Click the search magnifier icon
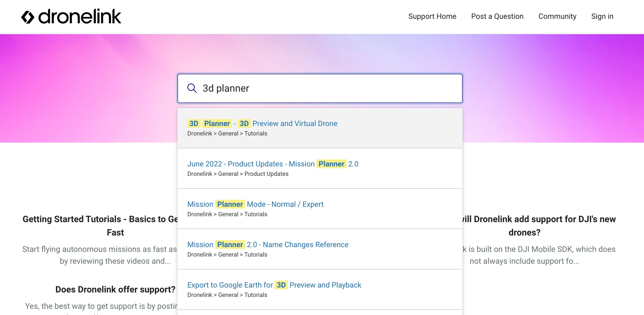This screenshot has height=315, width=644. [x=192, y=88]
